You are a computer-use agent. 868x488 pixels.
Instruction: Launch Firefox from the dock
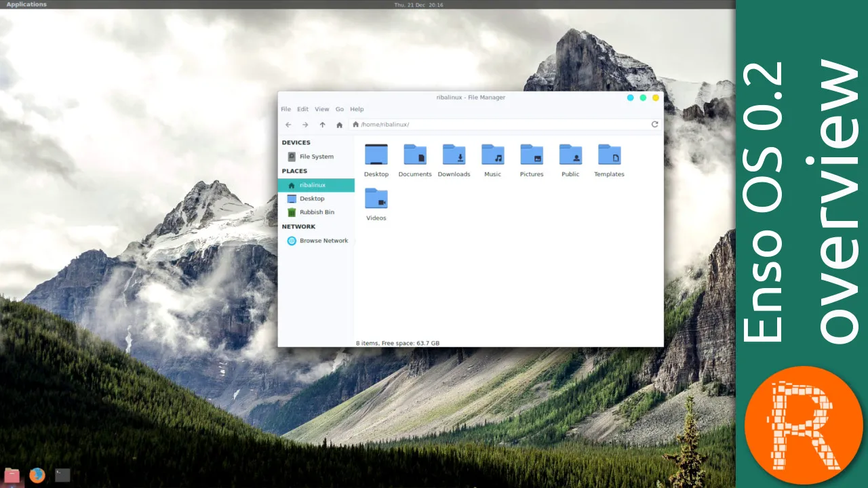37,475
